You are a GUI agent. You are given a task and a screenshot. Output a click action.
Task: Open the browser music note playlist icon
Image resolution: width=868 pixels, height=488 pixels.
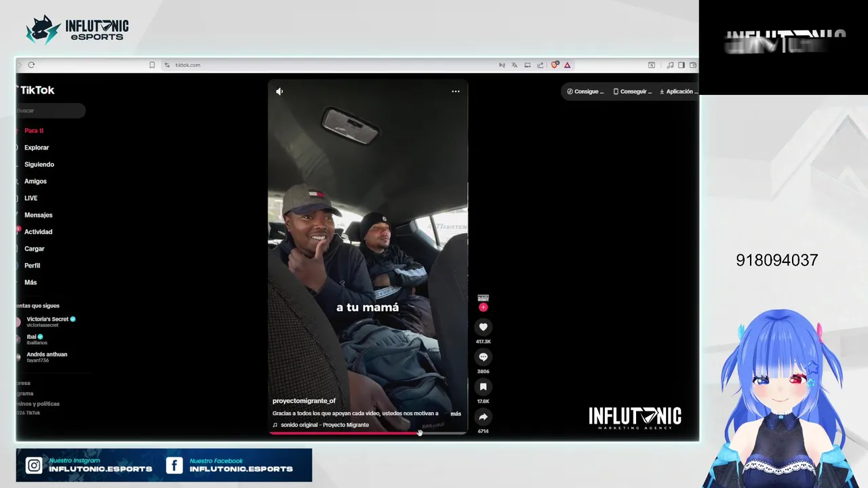pyautogui.click(x=670, y=65)
